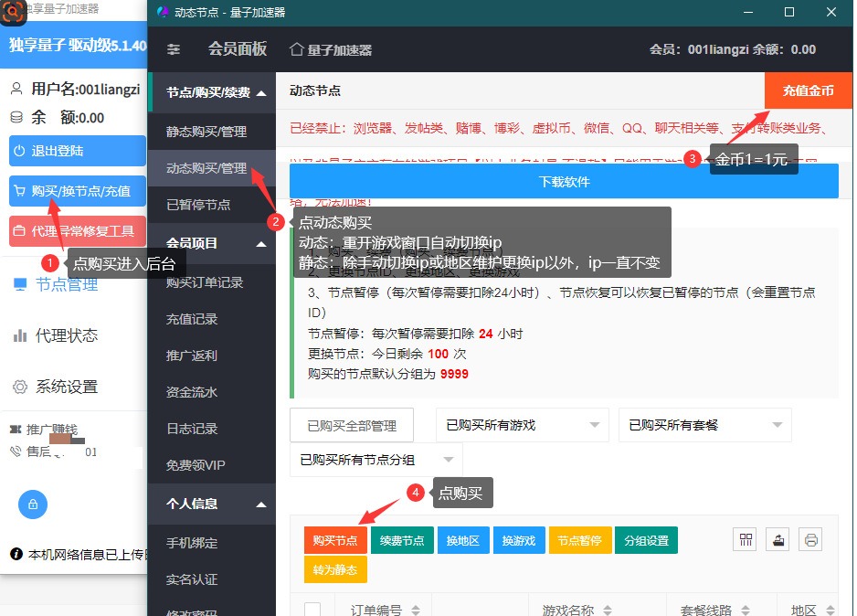Click the blue lock icon button
857x616 pixels.
33,504
